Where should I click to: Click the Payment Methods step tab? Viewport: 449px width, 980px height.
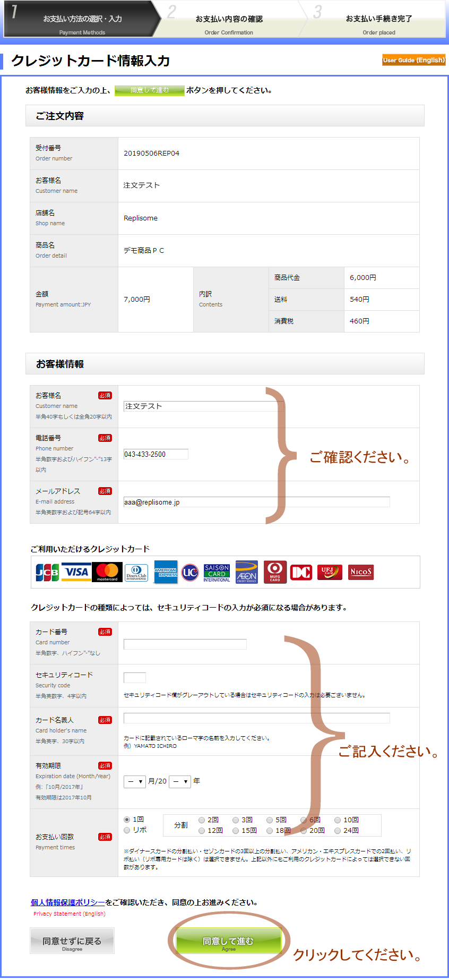82,22
